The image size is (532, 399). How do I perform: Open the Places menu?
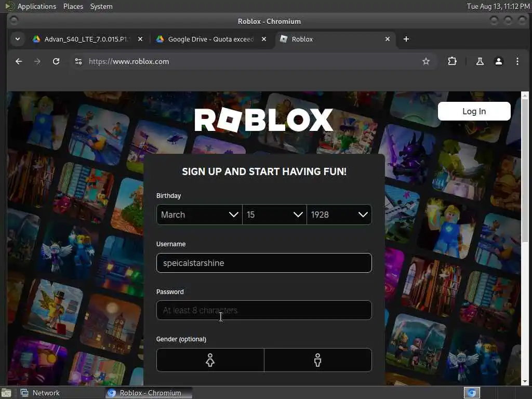coord(73,6)
